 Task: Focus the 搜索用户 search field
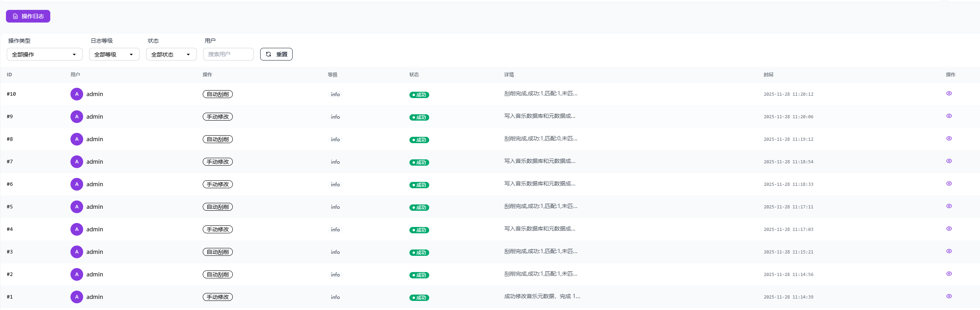228,55
